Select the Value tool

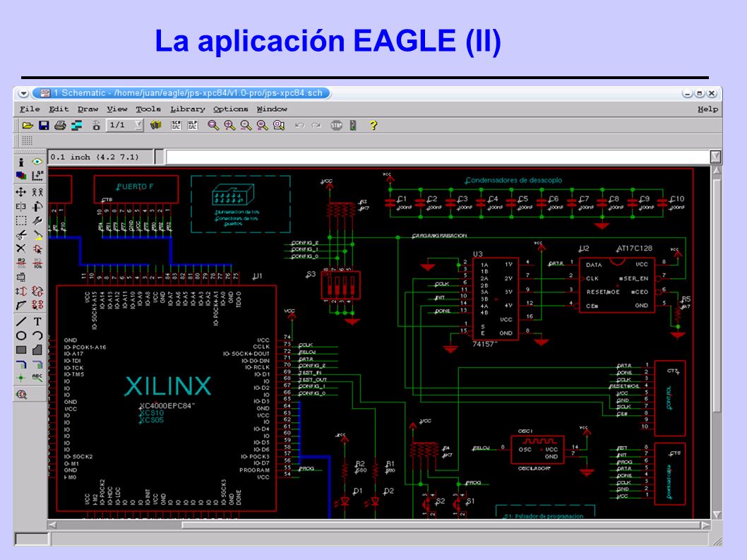click(37, 263)
